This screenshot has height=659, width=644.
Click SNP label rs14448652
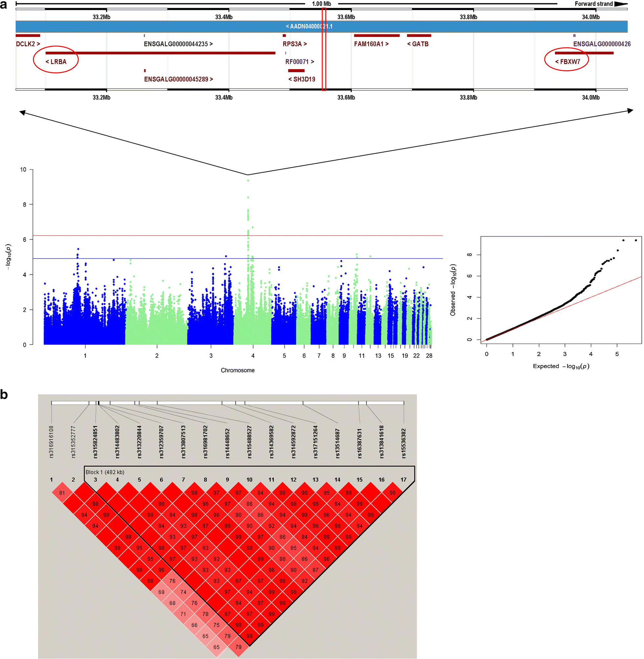point(227,443)
